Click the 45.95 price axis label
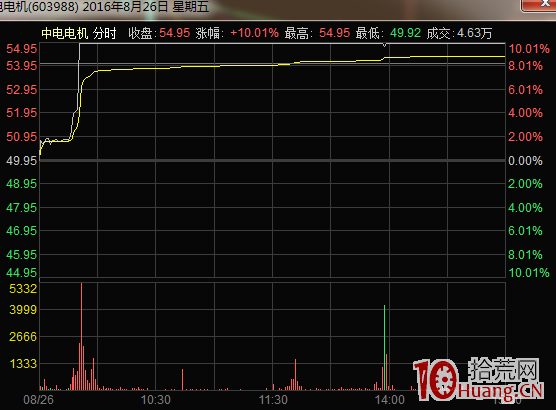Screen dimensions: 556x410 coord(22,255)
